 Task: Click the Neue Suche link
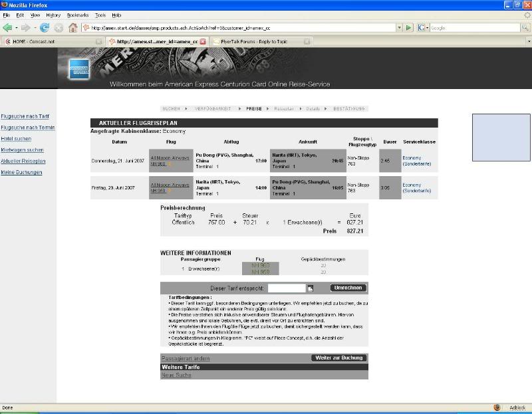(x=176, y=375)
